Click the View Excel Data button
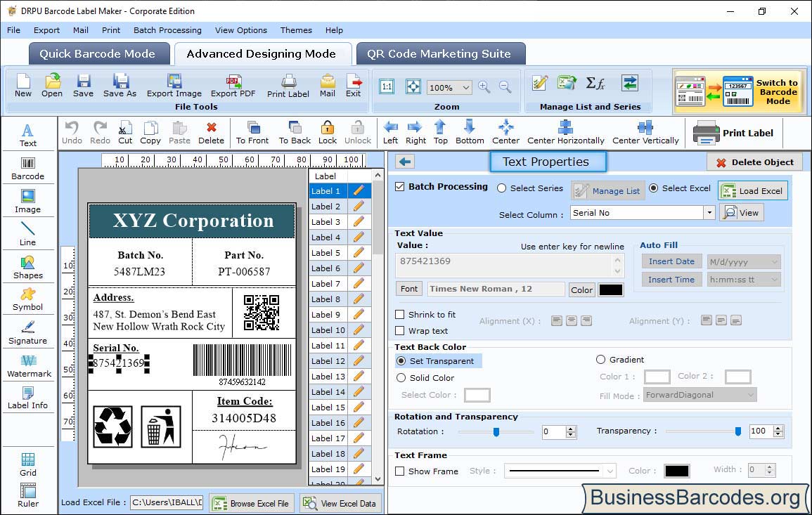This screenshot has height=515, width=812. 340,503
